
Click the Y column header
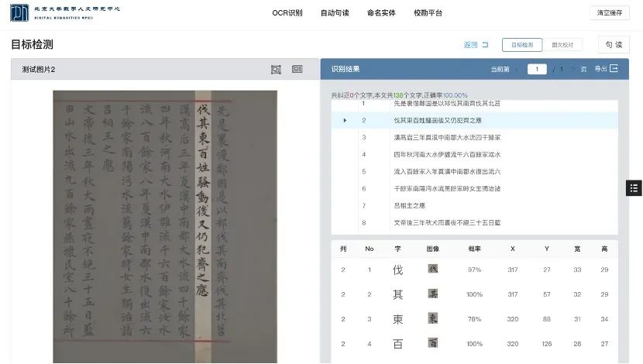[x=547, y=249]
